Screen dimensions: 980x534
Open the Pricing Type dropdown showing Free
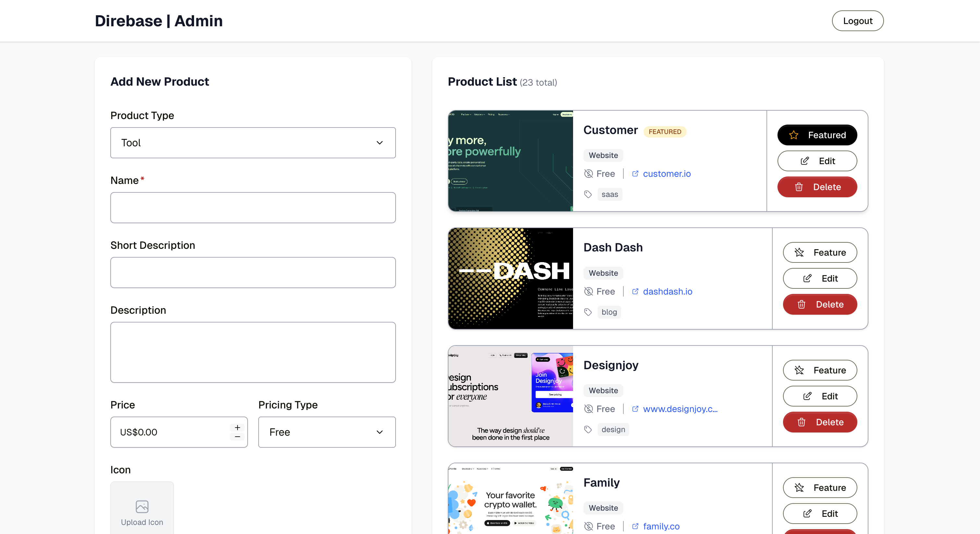327,432
